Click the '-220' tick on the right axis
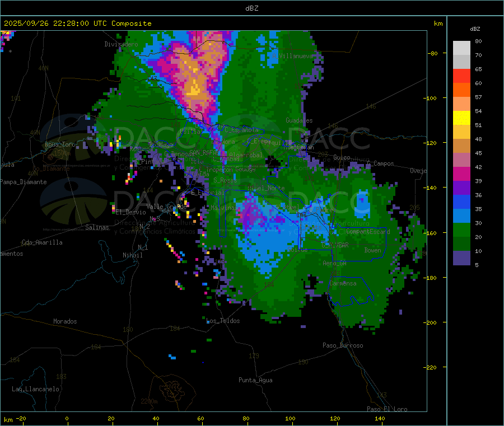The height and width of the screenshot is (426, 504). coord(431,367)
